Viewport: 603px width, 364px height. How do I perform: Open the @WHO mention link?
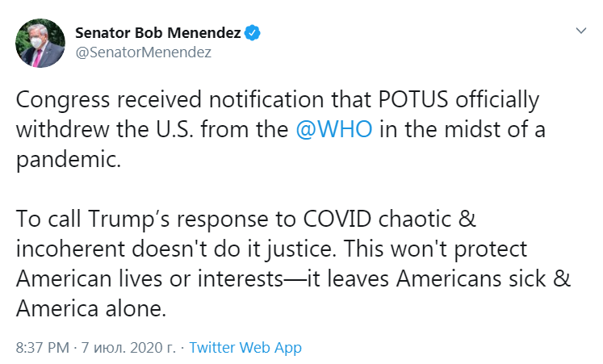point(334,130)
